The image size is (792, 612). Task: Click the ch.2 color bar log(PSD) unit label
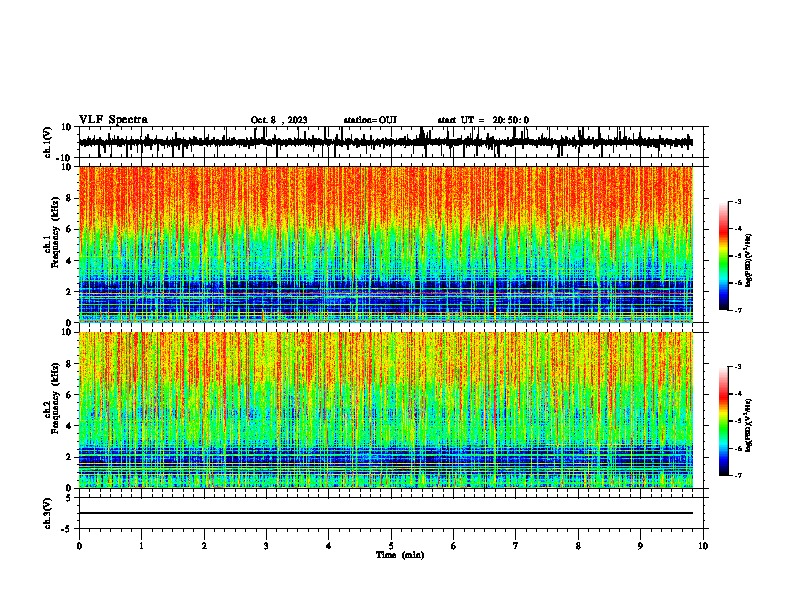click(749, 425)
